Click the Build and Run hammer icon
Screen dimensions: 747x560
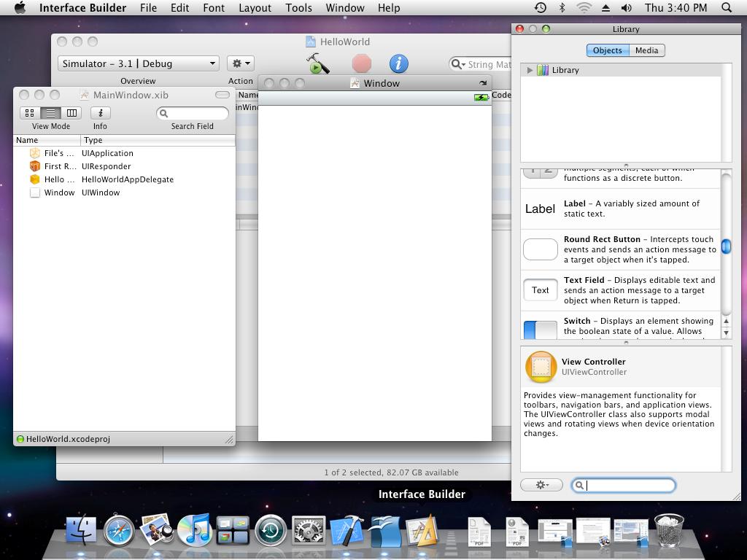[x=317, y=63]
